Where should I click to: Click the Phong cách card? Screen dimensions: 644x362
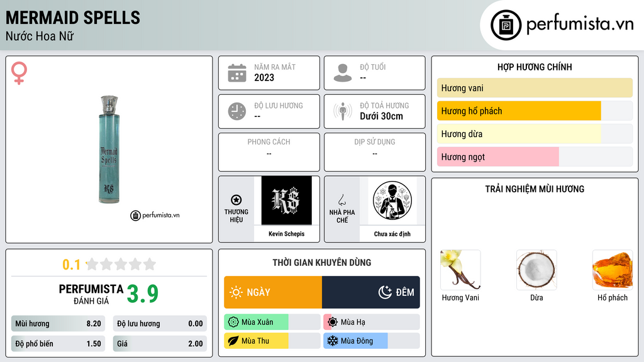pos(269,152)
